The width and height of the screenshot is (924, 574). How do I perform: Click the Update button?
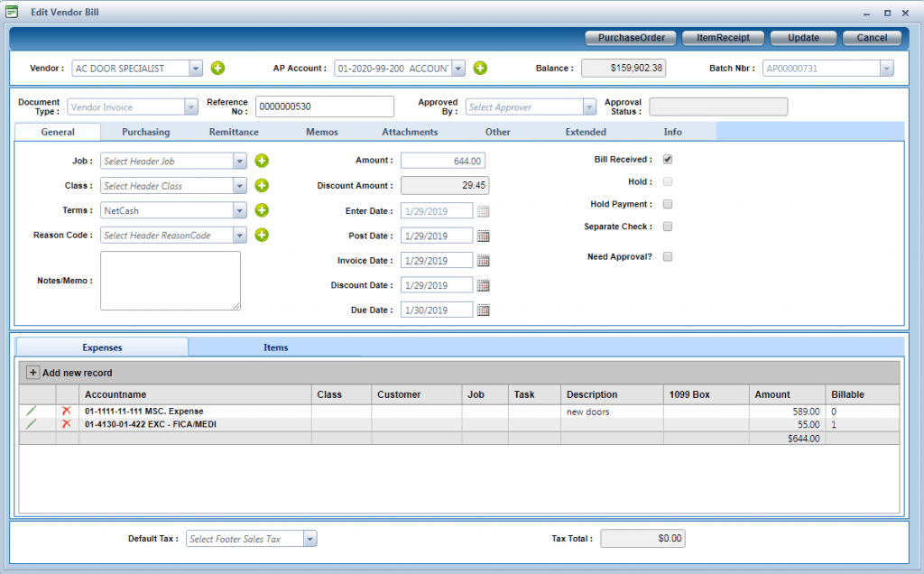pyautogui.click(x=803, y=38)
